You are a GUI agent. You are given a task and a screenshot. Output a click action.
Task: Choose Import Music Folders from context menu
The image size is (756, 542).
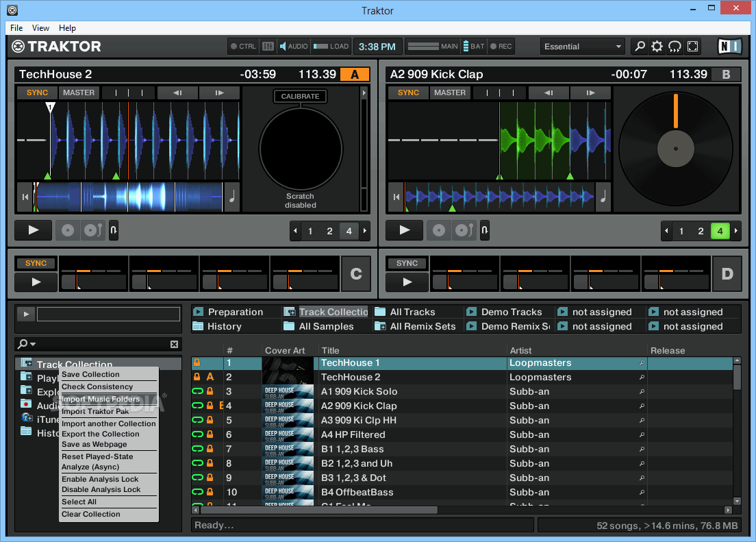100,399
